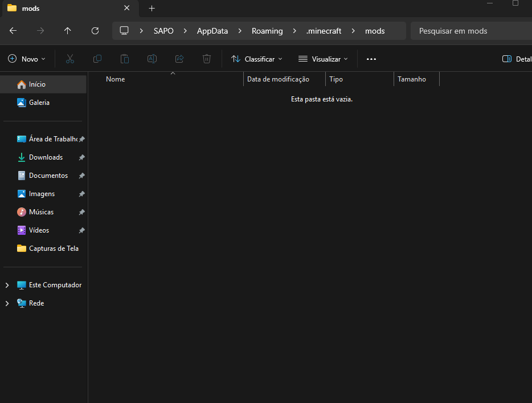Close the mods tab
This screenshot has width=532, height=403.
[x=127, y=8]
